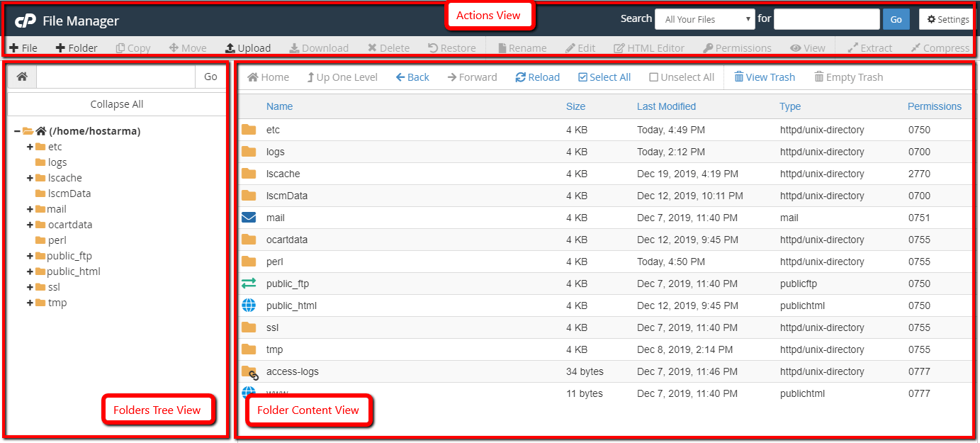Collapse the /home/hostarma root node
This screenshot has width=980, height=443.
17,131
